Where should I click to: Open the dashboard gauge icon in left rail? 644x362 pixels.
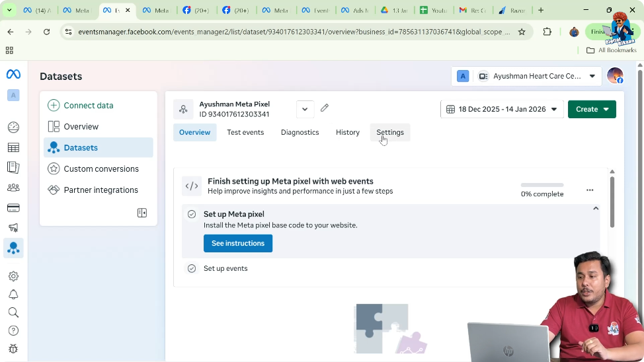click(13, 127)
